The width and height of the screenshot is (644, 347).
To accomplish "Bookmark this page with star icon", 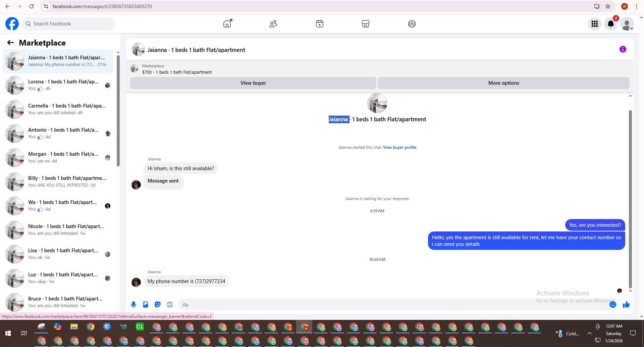I will tap(608, 6).
